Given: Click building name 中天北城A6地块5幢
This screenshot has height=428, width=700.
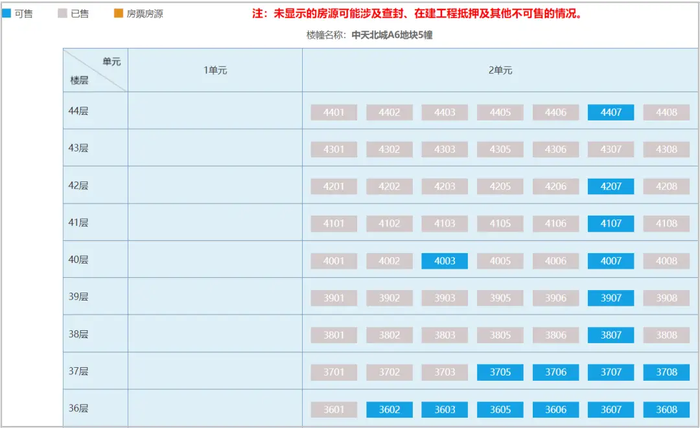Looking at the screenshot, I should (392, 35).
